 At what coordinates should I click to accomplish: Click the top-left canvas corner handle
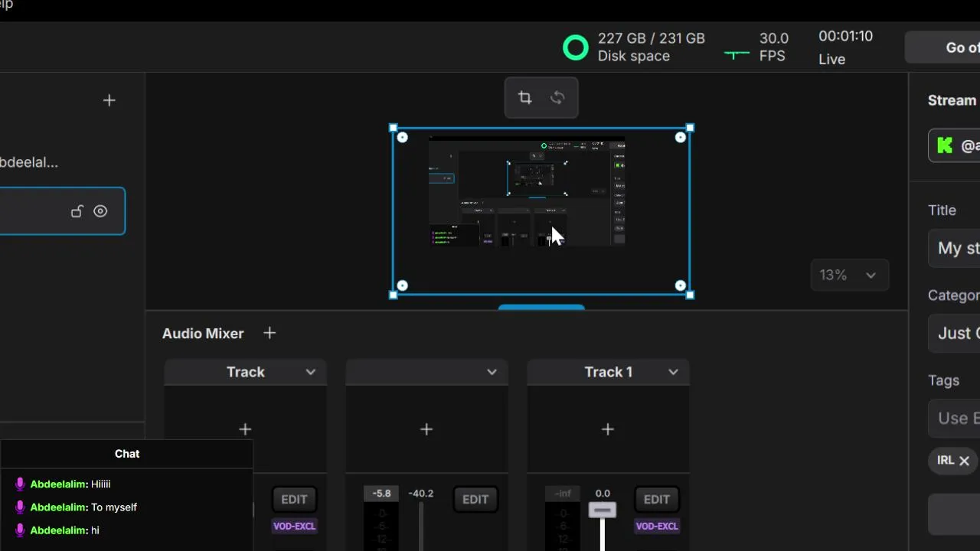394,128
